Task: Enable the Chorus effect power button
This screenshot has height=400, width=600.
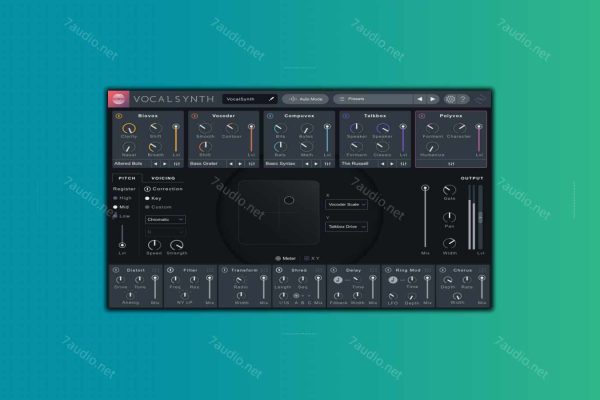Action: (x=443, y=270)
